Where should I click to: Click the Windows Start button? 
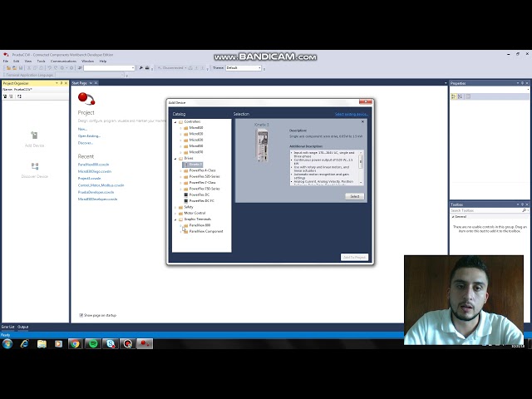tap(7, 343)
